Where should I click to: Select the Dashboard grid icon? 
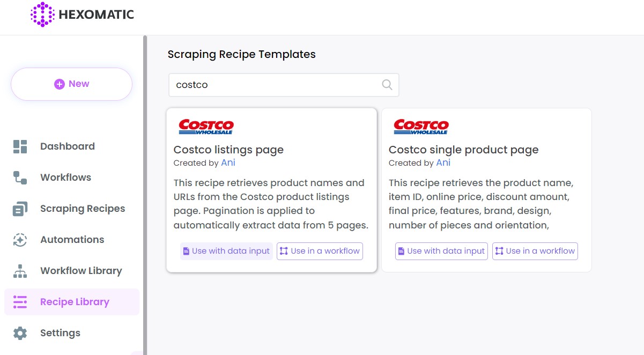pos(20,146)
